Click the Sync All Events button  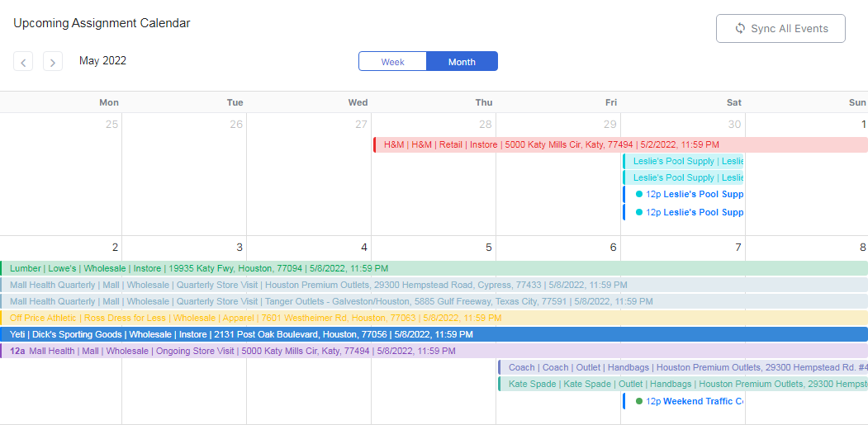[x=780, y=28]
